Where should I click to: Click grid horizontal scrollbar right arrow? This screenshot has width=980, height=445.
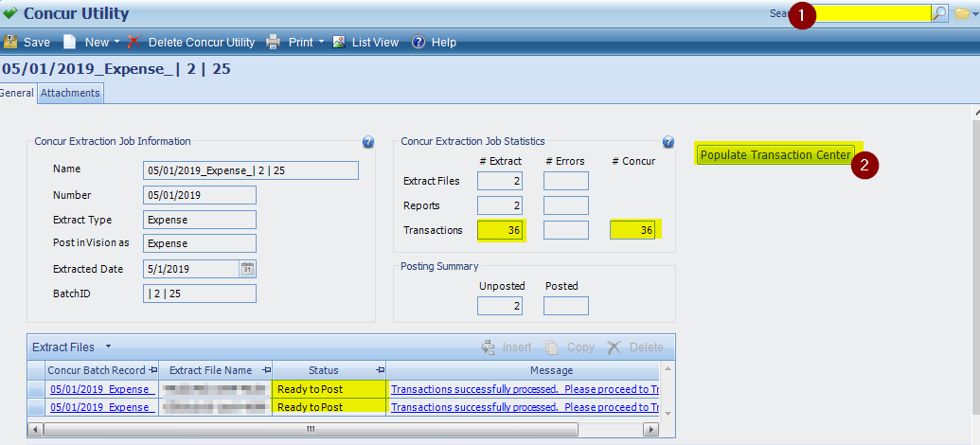[651, 429]
